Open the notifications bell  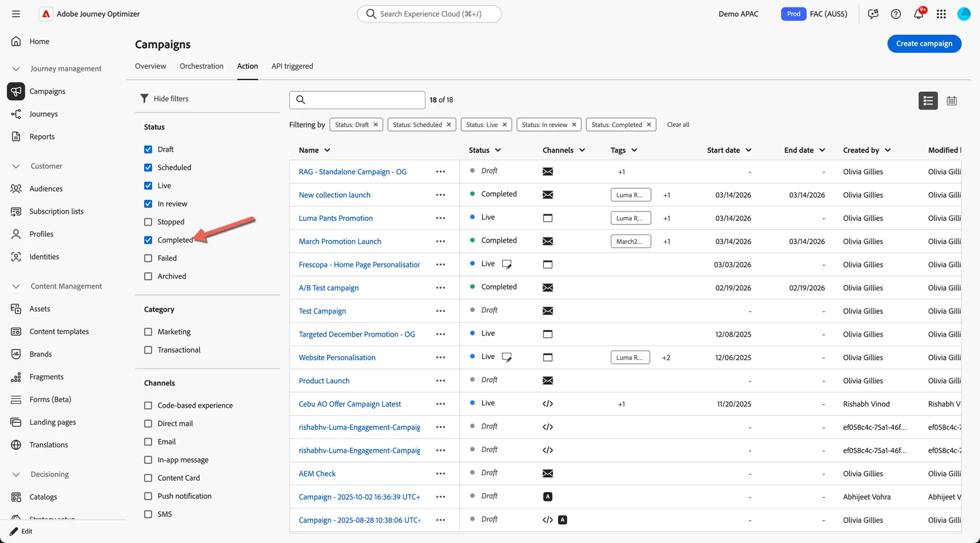[918, 14]
